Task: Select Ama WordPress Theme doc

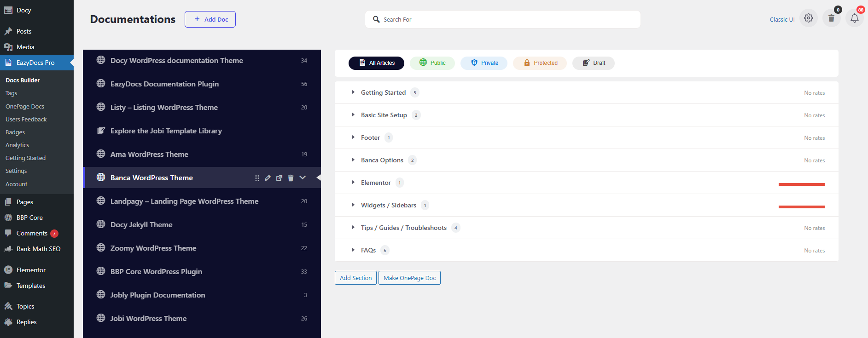Action: tap(202, 154)
